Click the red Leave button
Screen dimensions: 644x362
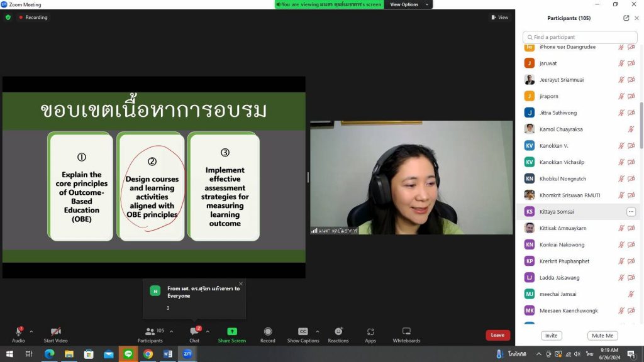(497, 335)
